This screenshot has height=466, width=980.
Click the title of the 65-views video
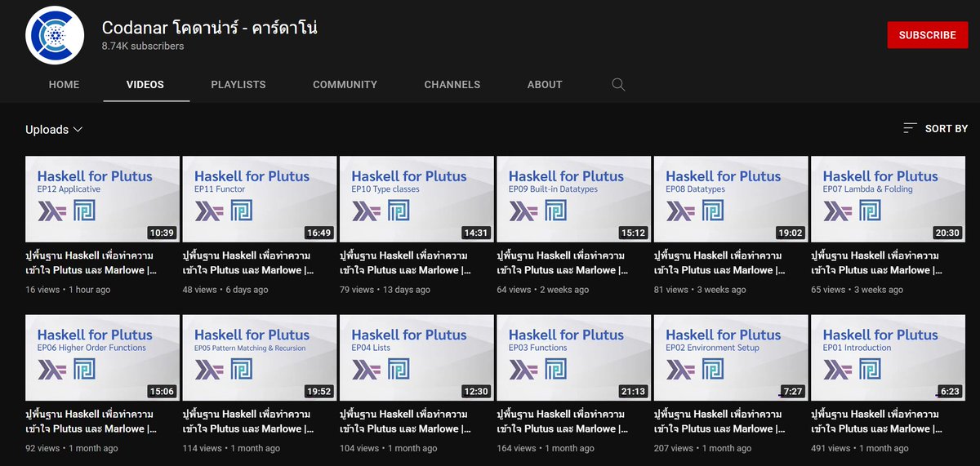(875, 263)
